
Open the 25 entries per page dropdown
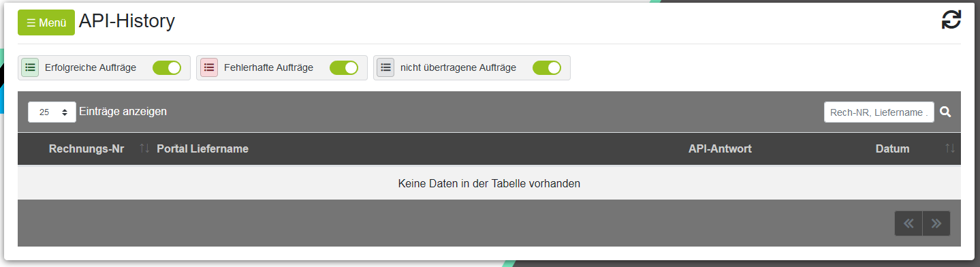52,112
